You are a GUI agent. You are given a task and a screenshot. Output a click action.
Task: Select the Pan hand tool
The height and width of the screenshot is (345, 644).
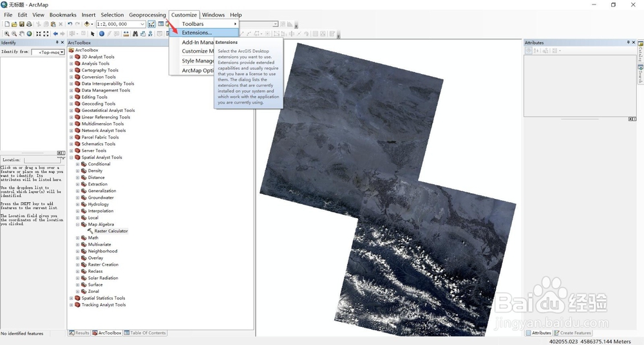click(x=22, y=33)
